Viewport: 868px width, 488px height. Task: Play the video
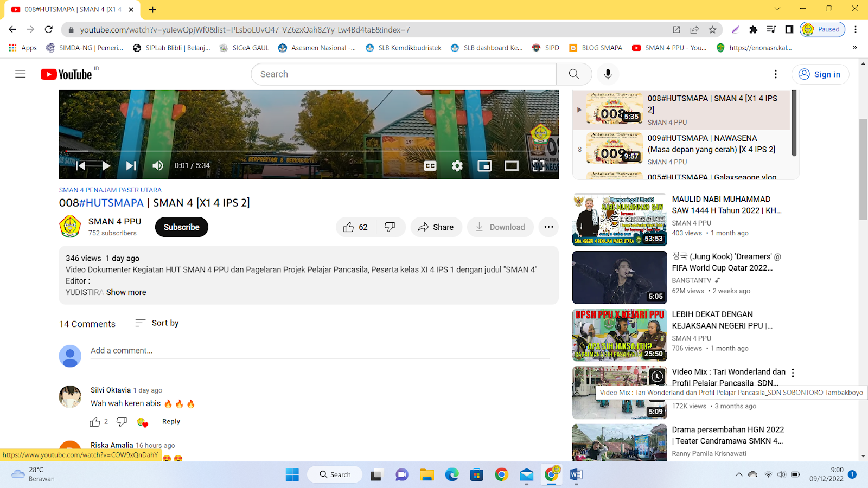pos(106,166)
